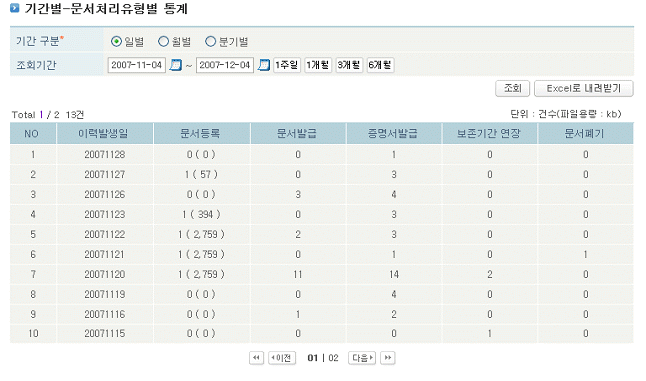Image resolution: width=646 pixels, height=381 pixels.
Task: Click the 다음 next page button
Action: coord(362,358)
